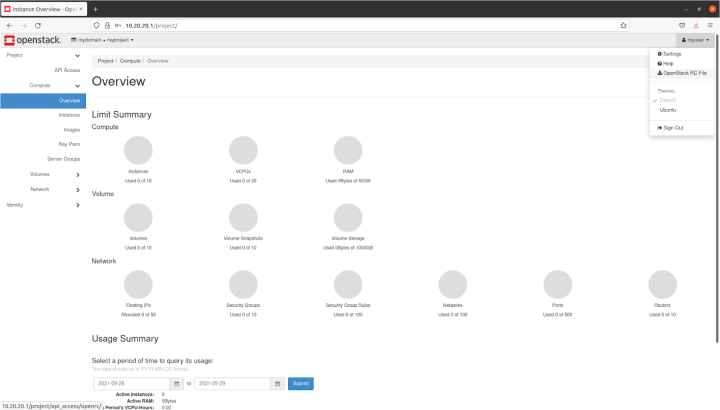
Task: Bookmark this page with the star icon
Action: (x=623, y=26)
